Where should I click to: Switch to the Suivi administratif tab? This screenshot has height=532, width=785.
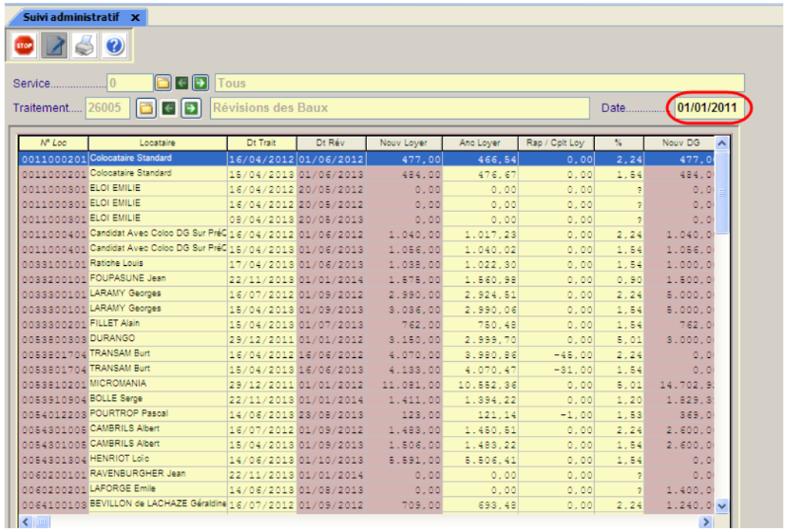pos(72,17)
